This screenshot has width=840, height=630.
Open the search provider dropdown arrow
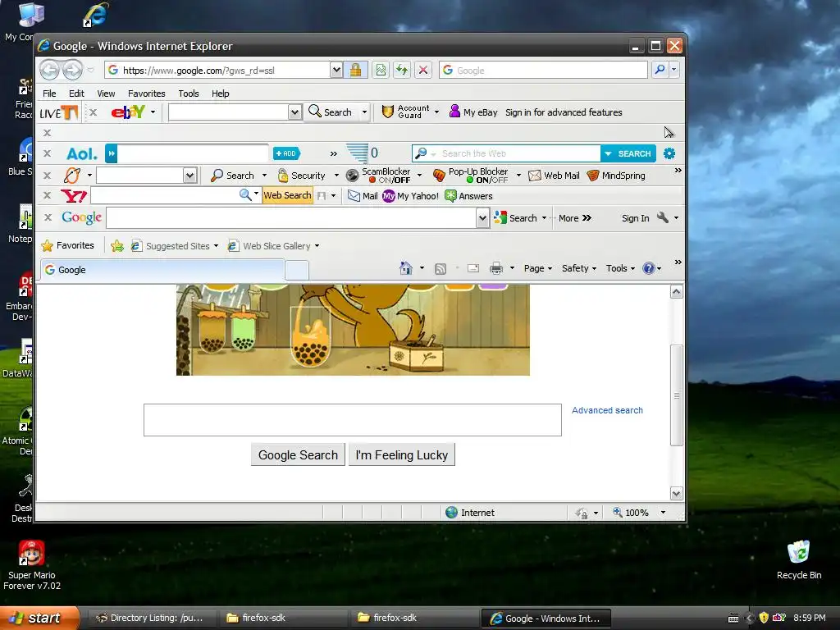tap(674, 70)
